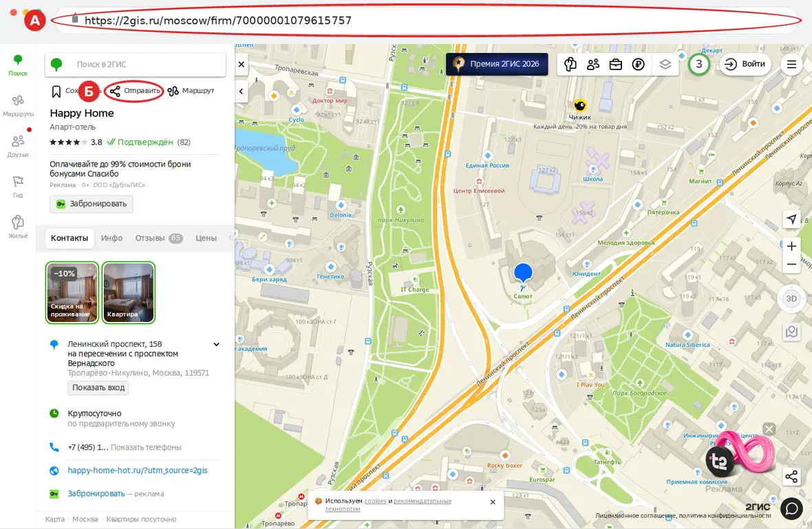This screenshot has width=812, height=529.
Task: Click the Карта breadcrumb link
Action: tap(55, 519)
